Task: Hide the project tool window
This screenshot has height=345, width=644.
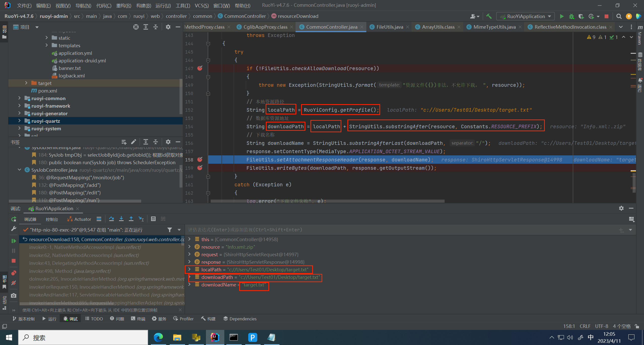Action: 178,27
